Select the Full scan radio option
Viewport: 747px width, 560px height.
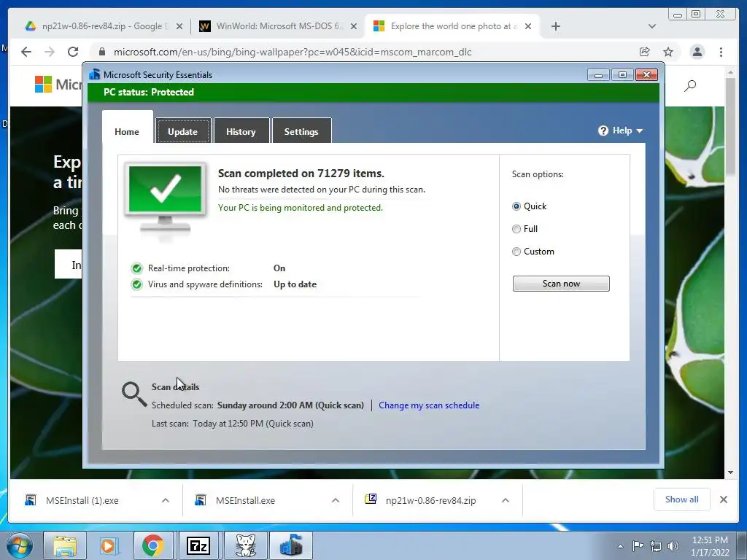[x=516, y=229]
